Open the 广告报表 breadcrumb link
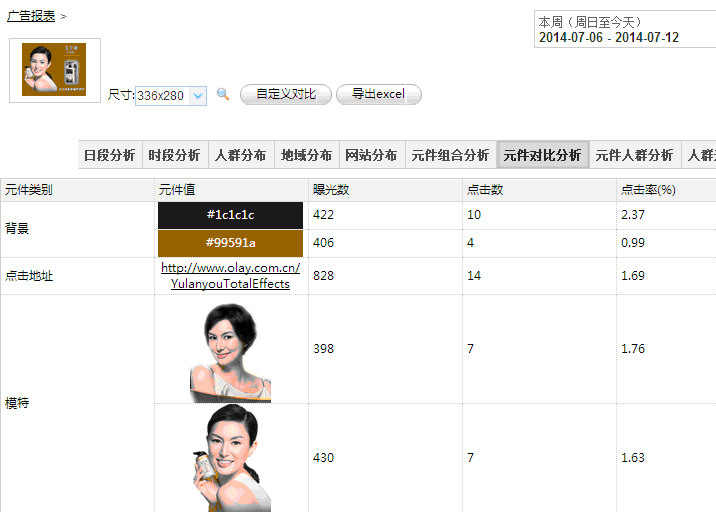Screen dimensions: 716x512 (x=31, y=16)
